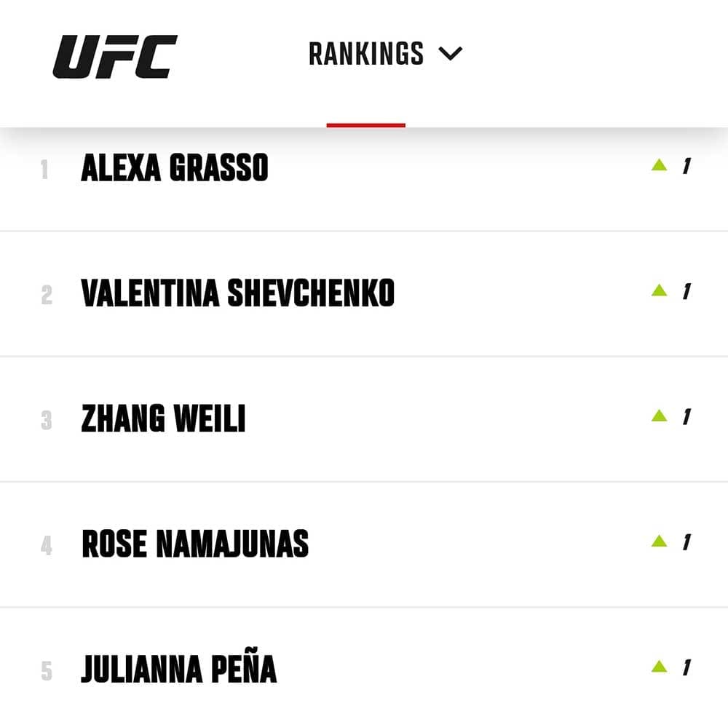Viewport: 728px width, 722px height.
Task: Click rank number 1 next to Grasso
Action: click(44, 170)
